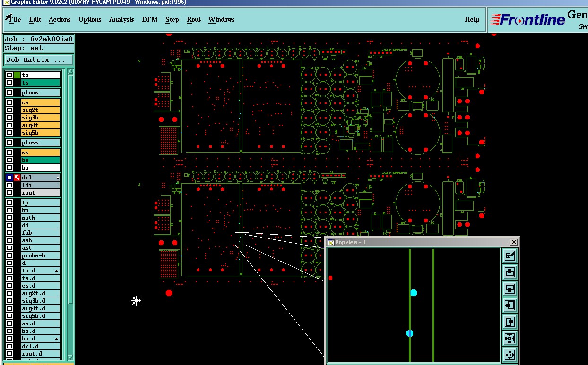Viewport: 588px width, 365px height.
Task: Click the Job Matrix button
Action: pos(39,60)
